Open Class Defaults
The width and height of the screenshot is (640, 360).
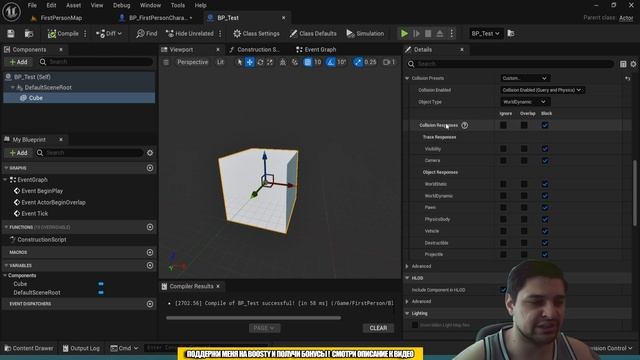pos(313,33)
